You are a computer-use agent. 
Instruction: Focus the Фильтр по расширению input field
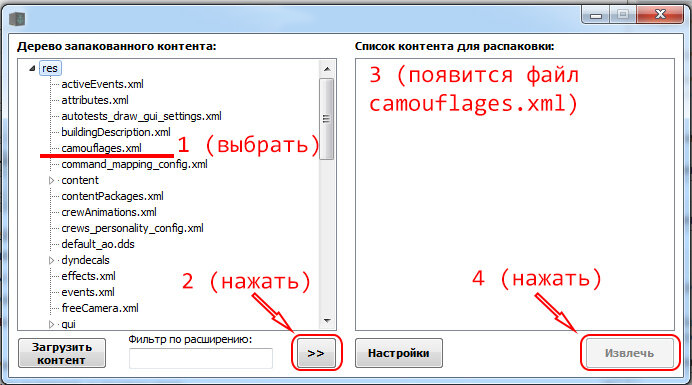coord(201,358)
